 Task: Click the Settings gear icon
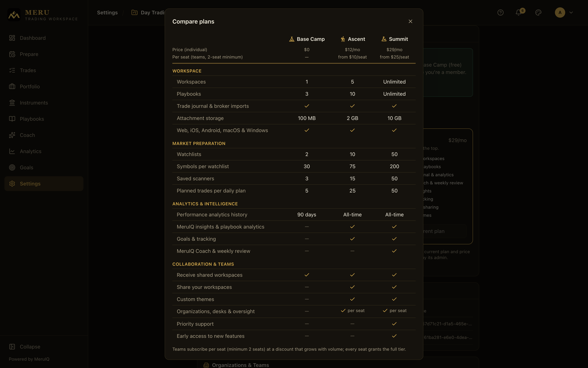(12, 183)
